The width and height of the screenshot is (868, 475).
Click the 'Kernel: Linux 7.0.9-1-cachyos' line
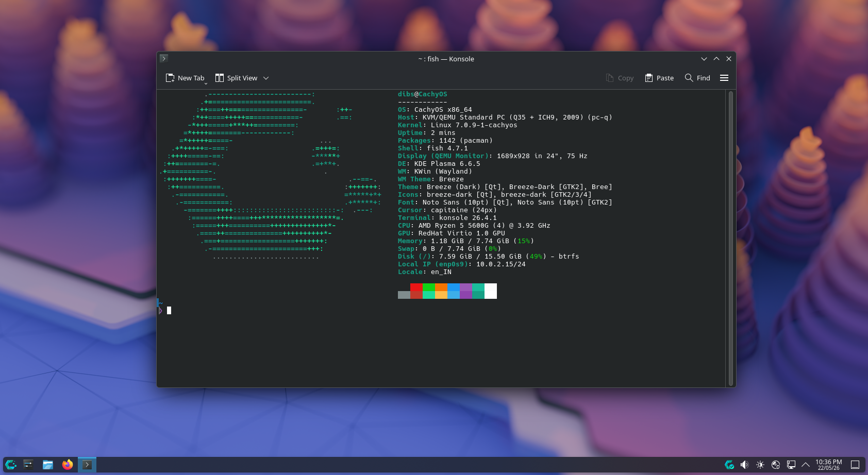coord(458,125)
